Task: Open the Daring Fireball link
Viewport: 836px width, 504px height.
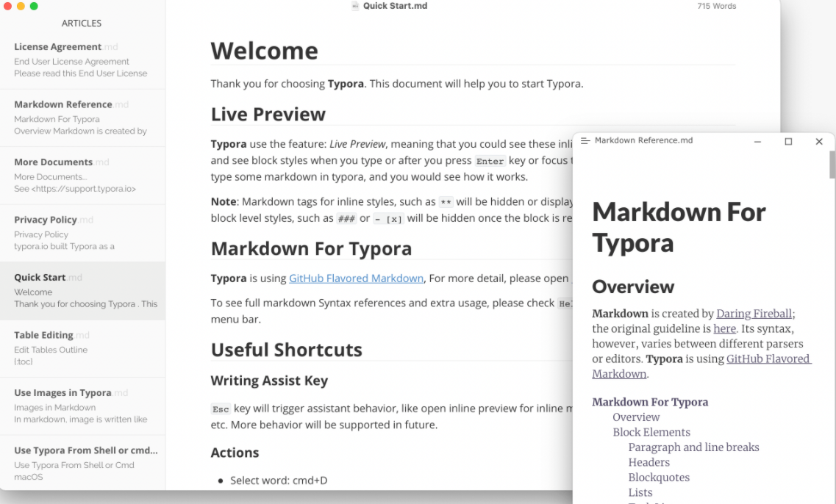Action: click(x=754, y=313)
